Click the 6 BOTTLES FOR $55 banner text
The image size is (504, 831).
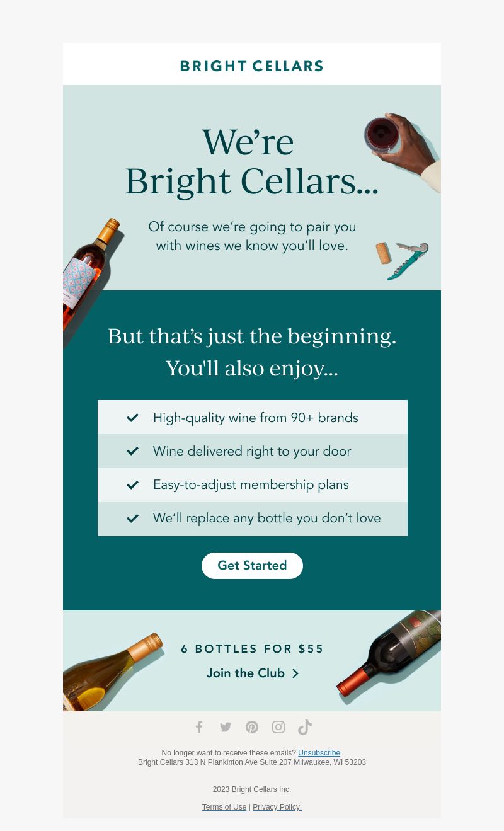(x=252, y=649)
